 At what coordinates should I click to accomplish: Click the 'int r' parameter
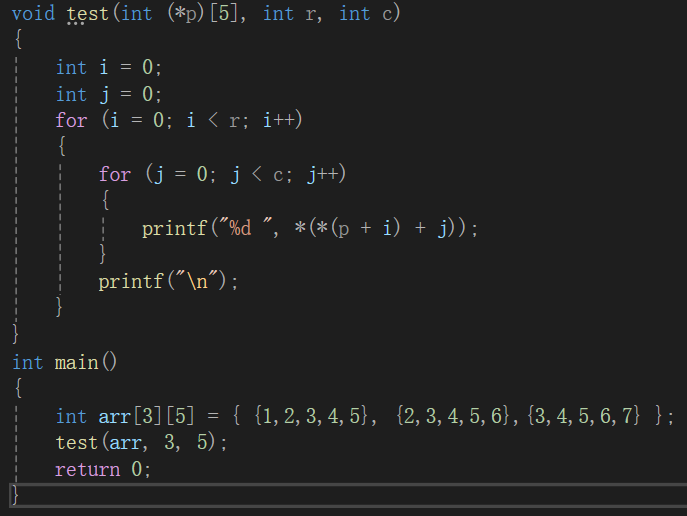289,14
